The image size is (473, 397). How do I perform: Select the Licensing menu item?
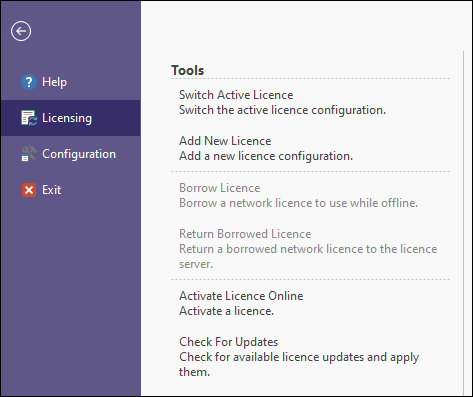tap(71, 118)
